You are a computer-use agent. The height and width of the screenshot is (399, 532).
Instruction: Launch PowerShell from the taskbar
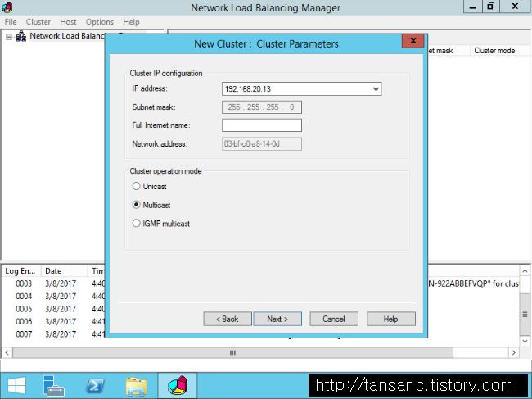point(95,386)
